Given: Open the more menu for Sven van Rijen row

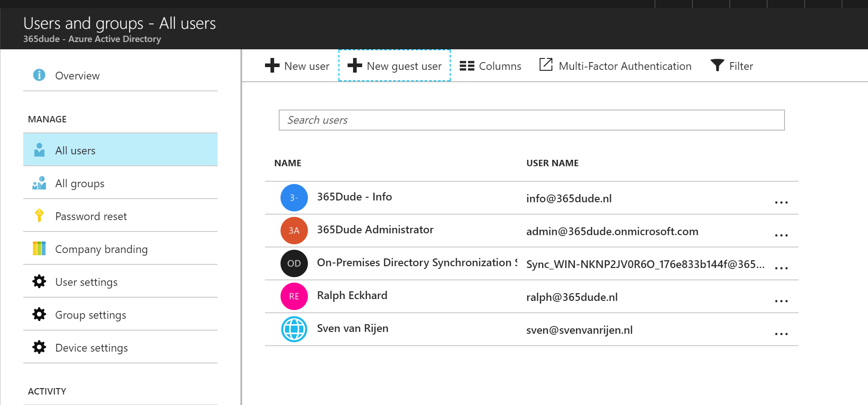Looking at the screenshot, I should click(x=781, y=334).
